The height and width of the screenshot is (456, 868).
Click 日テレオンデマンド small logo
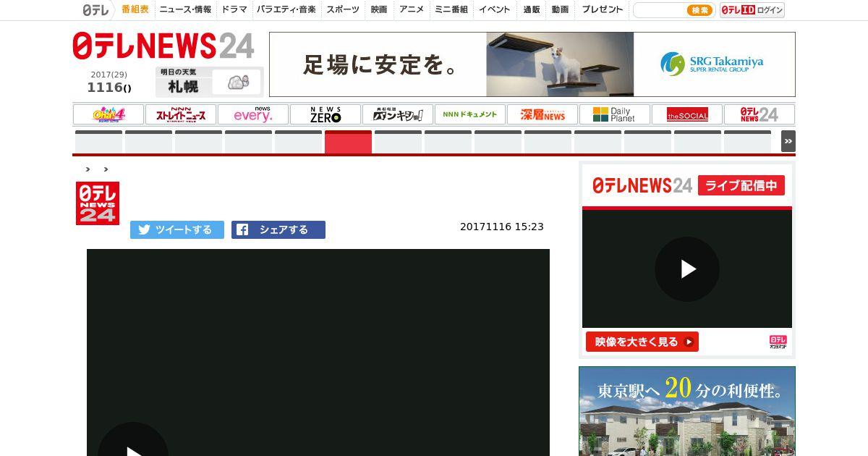pyautogui.click(x=778, y=342)
